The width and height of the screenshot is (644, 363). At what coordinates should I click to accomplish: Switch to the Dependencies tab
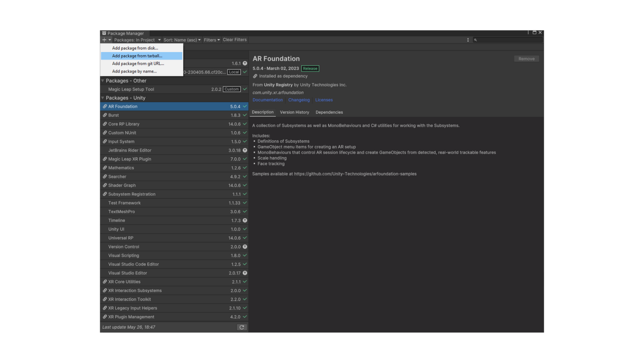click(329, 112)
